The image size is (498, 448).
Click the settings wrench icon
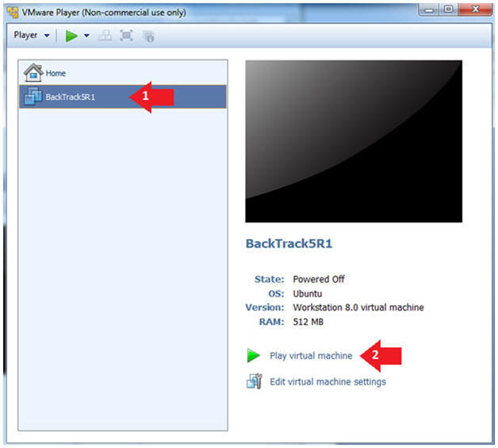click(x=254, y=381)
